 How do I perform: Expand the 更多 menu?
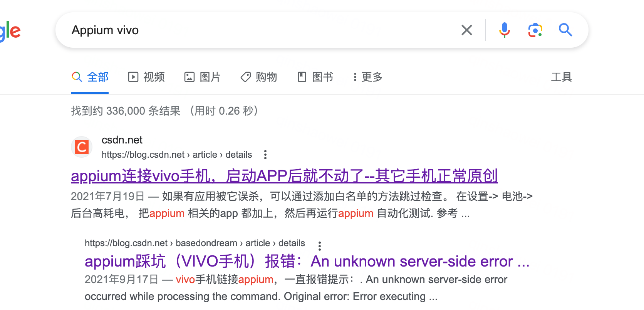[367, 77]
